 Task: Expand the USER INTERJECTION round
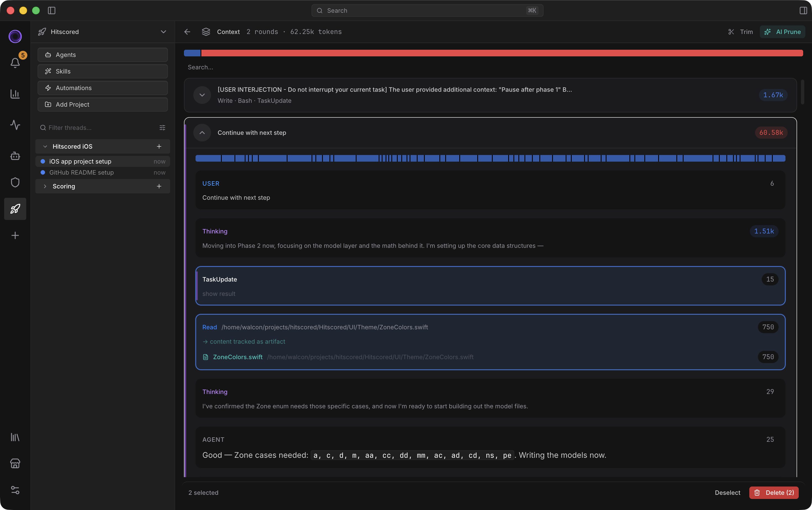202,95
